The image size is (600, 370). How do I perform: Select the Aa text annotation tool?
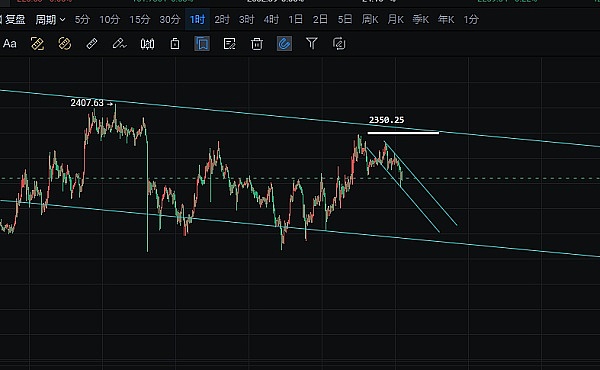point(10,44)
